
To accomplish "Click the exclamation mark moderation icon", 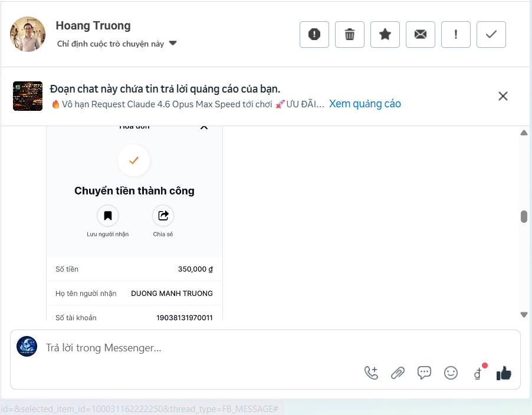I will click(455, 34).
